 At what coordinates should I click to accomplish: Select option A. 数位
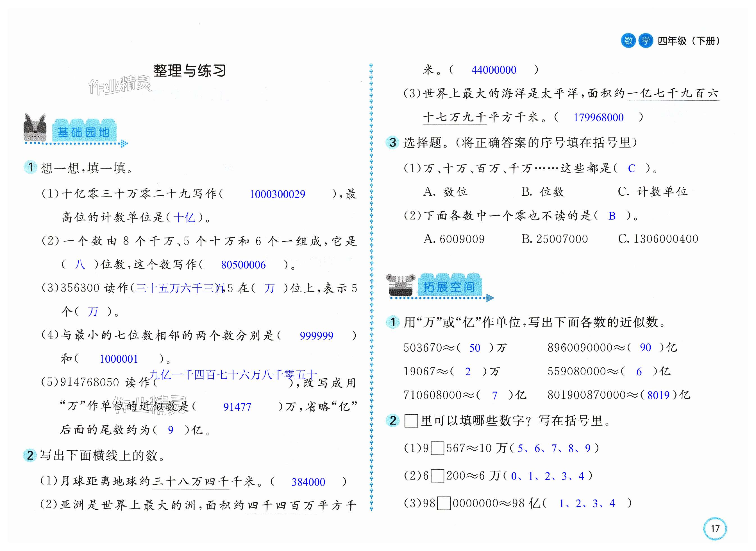(445, 192)
